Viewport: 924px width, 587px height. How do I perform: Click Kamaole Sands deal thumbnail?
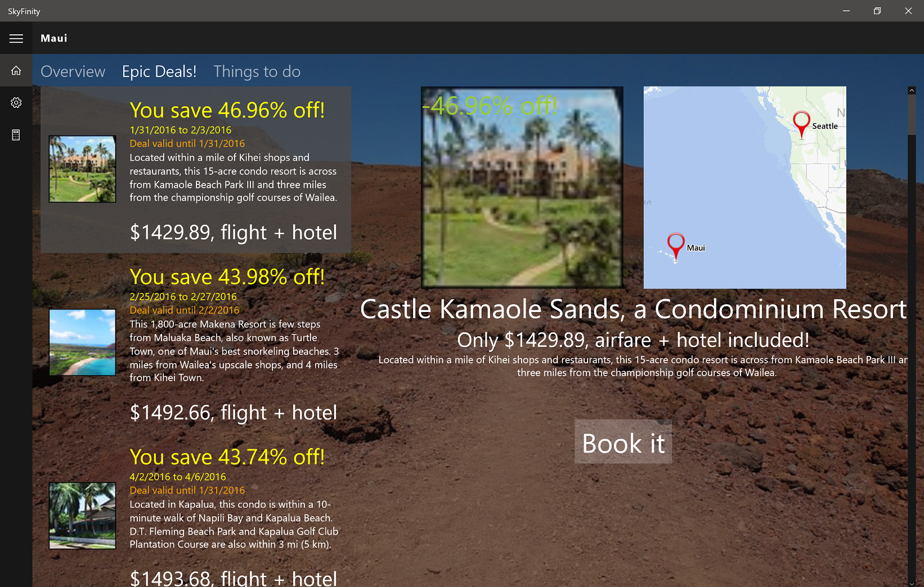click(x=82, y=169)
